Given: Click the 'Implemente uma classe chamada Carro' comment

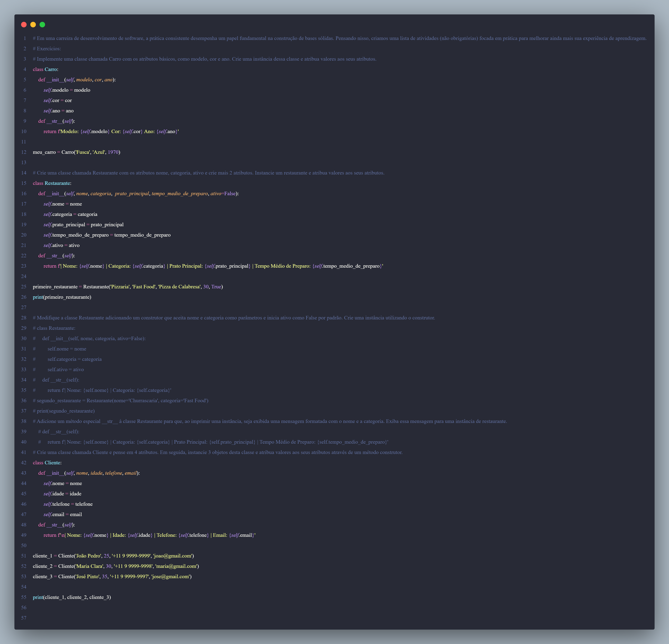Looking at the screenshot, I should pyautogui.click(x=204, y=59).
